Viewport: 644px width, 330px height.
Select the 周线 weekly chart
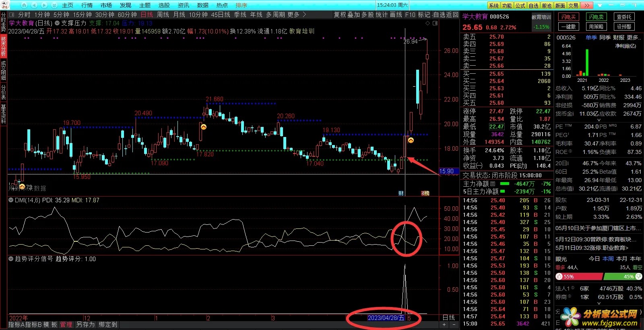pyautogui.click(x=163, y=15)
